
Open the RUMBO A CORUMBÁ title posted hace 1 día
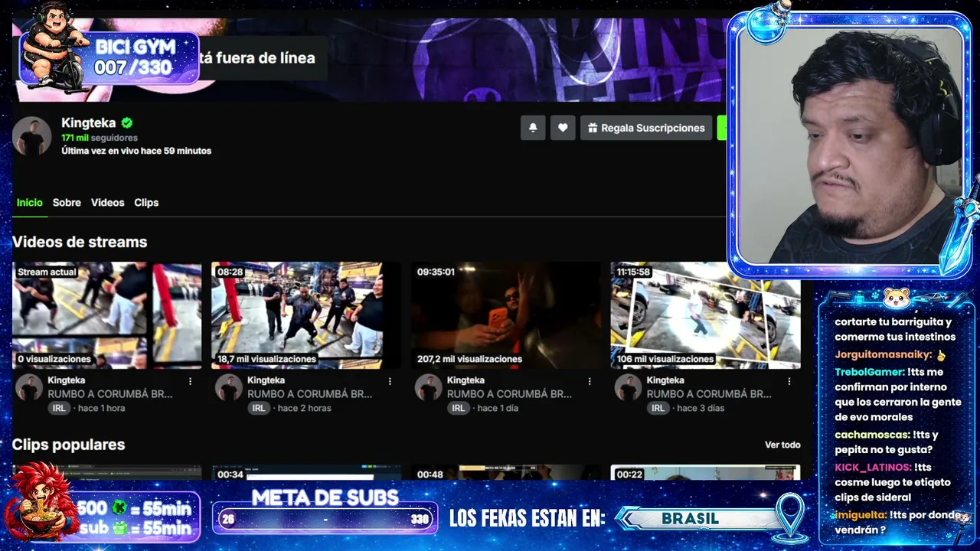pyautogui.click(x=509, y=394)
